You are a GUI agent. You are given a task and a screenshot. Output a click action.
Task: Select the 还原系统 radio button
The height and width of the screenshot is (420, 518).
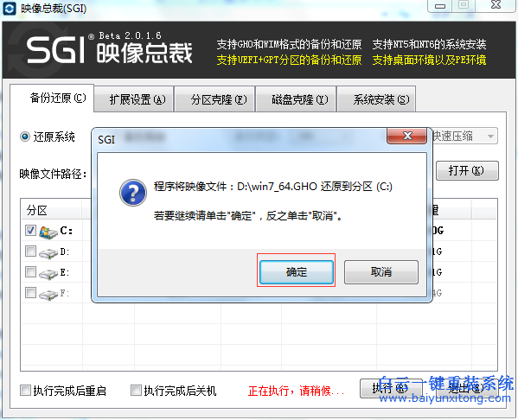click(25, 137)
